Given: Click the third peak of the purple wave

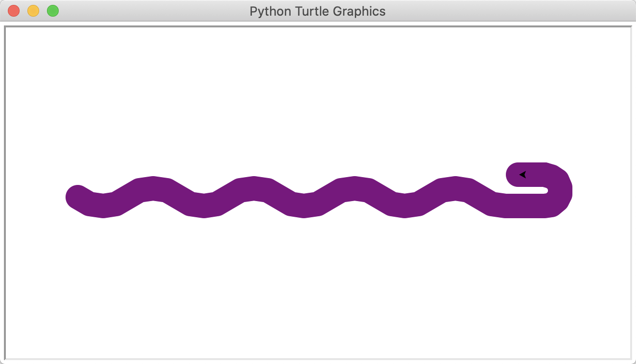Looking at the screenshot, I should [x=355, y=188].
